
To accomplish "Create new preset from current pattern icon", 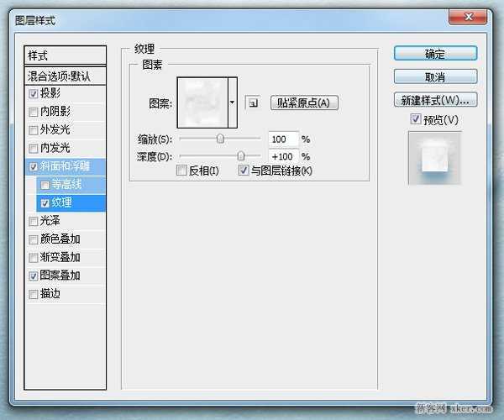I will [254, 102].
